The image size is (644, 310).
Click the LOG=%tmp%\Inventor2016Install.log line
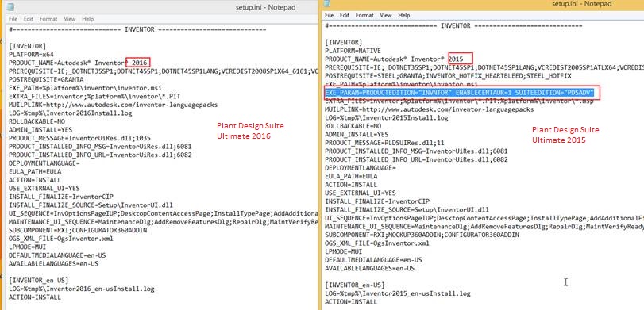(70, 113)
